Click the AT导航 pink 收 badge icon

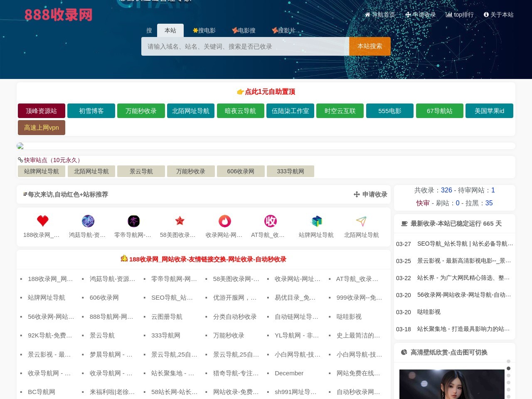[271, 221]
